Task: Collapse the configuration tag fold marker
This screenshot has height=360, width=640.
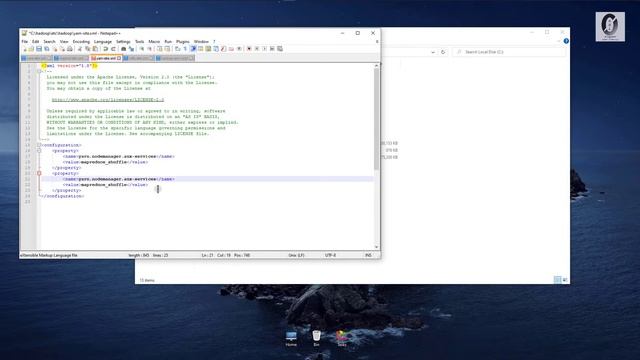Action: [x=39, y=145]
